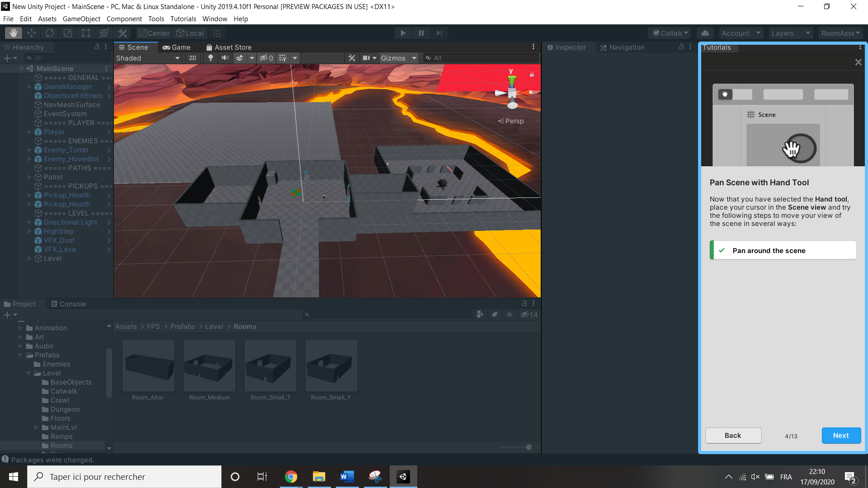Expand the Level object in Hierarchy
The image size is (868, 488).
pyautogui.click(x=29, y=258)
